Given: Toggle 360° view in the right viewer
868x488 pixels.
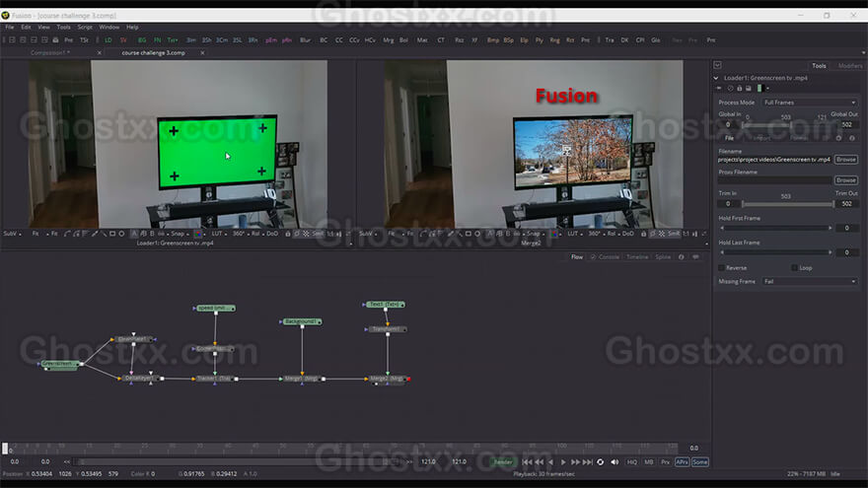Looking at the screenshot, I should pyautogui.click(x=595, y=234).
